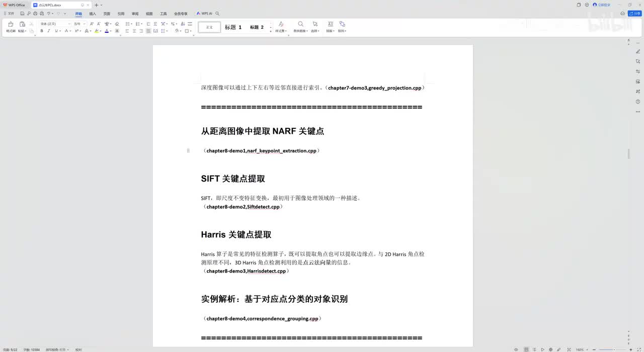Click the vertical scrollbar thumb
The width and height of the screenshot is (644, 352).
coord(629,154)
